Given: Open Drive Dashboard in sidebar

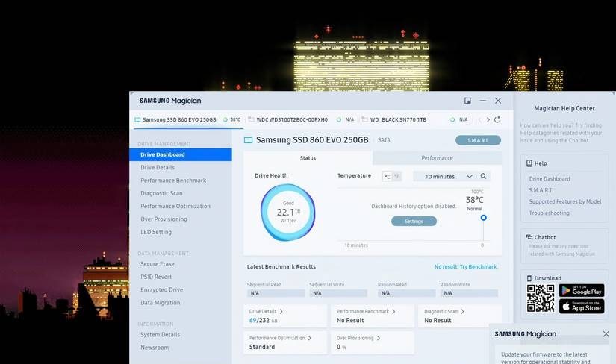Looking at the screenshot, I should (x=181, y=154).
